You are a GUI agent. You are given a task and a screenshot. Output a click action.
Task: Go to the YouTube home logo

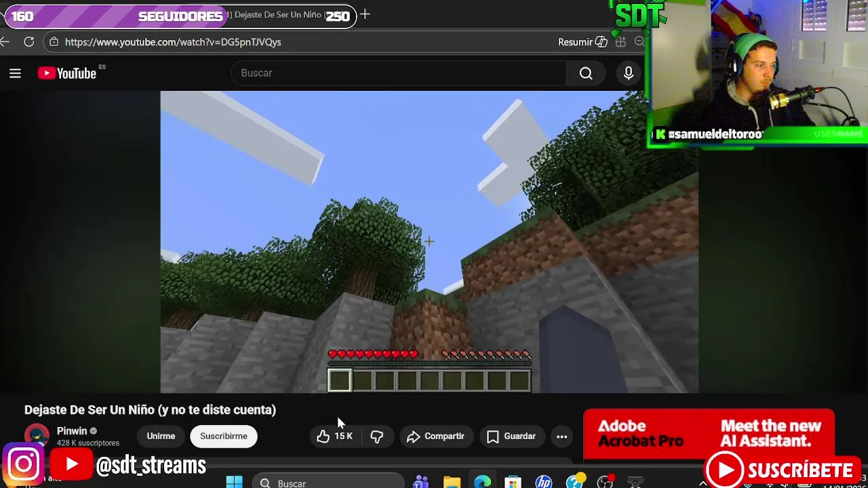67,73
